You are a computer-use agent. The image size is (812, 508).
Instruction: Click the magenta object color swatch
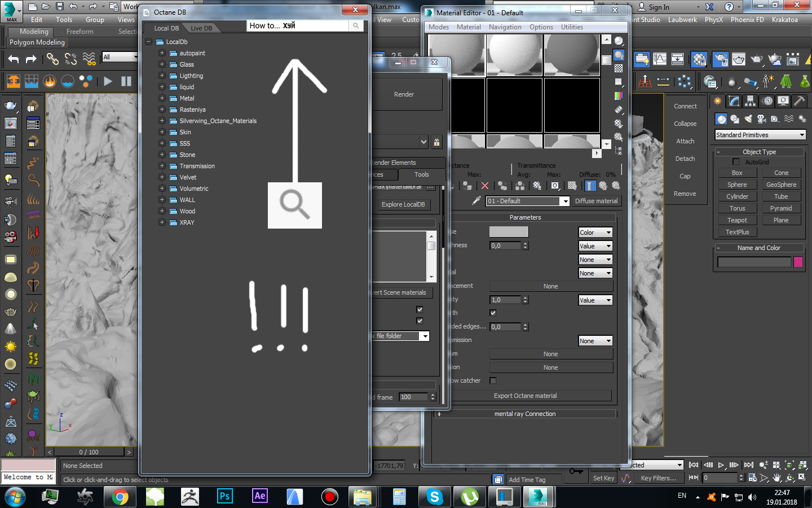point(798,262)
